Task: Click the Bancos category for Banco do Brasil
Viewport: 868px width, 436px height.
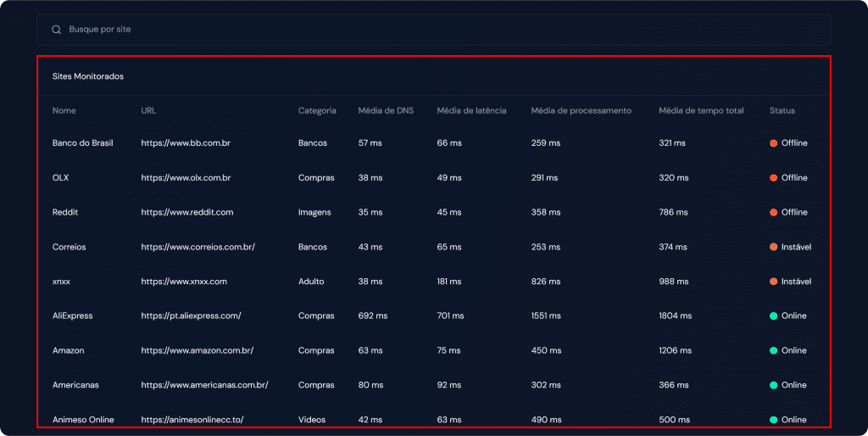Action: coord(313,143)
